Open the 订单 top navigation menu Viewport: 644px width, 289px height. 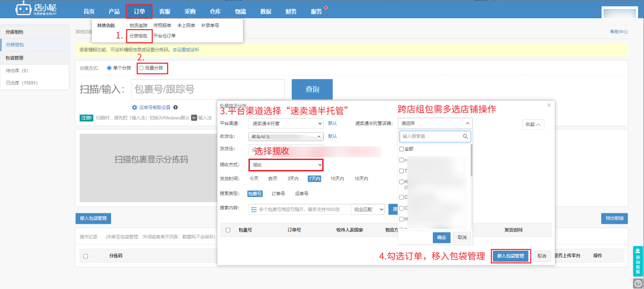pos(139,11)
